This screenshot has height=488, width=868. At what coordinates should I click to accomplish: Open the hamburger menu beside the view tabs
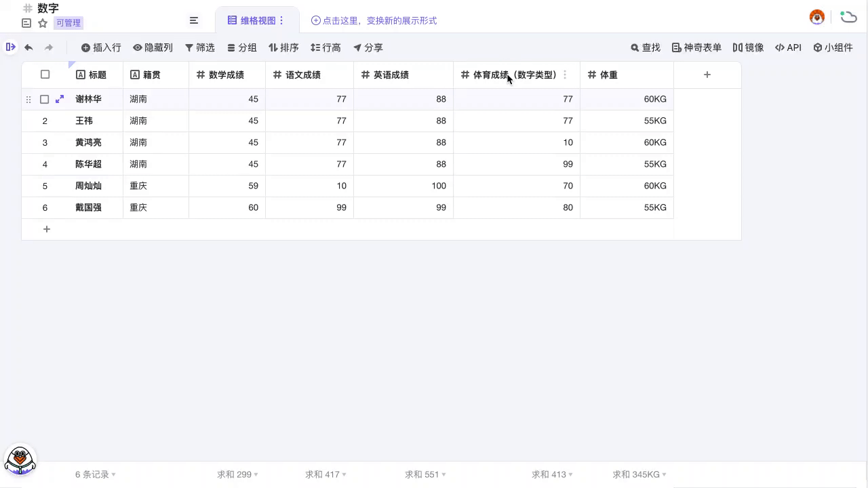point(194,20)
